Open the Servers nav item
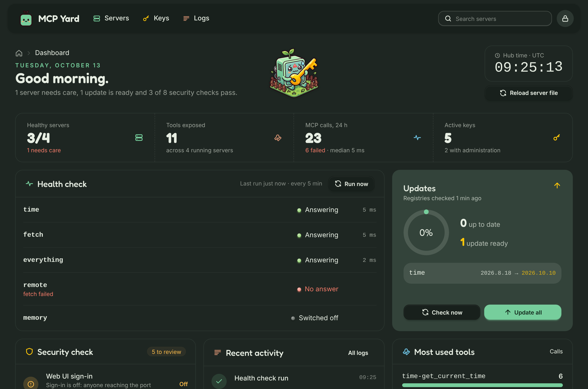The width and height of the screenshot is (588, 389). [x=111, y=18]
